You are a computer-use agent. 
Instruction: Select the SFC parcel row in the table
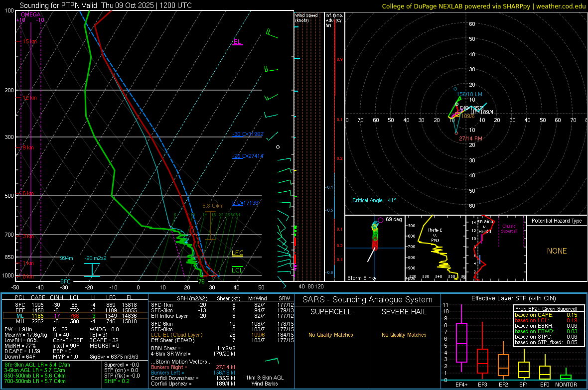pos(75,305)
